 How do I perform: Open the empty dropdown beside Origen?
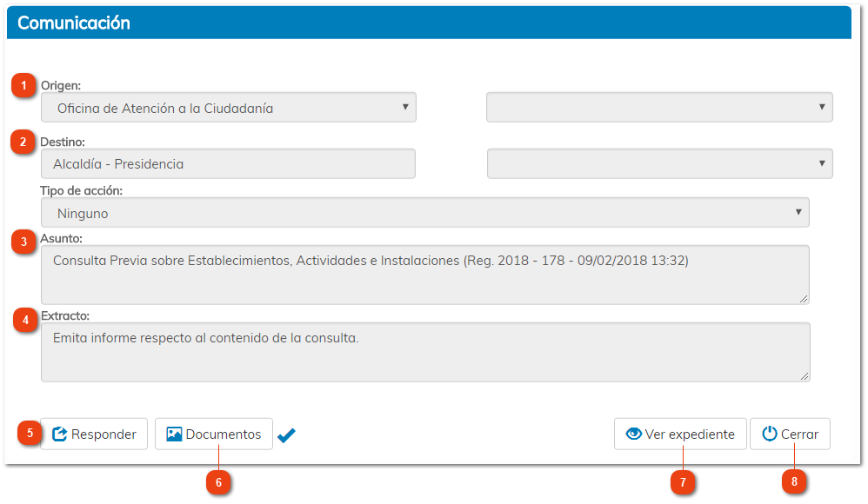tap(659, 108)
